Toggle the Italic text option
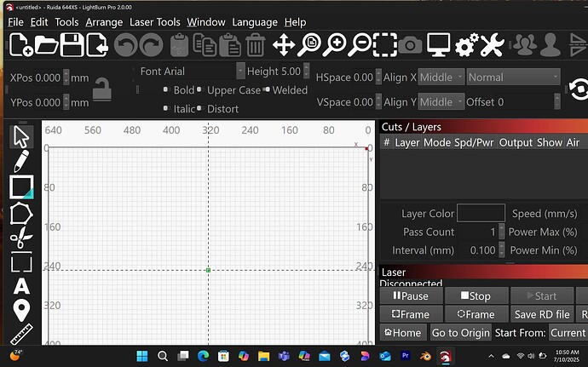Image resolution: width=588 pixels, height=367 pixels. point(179,109)
